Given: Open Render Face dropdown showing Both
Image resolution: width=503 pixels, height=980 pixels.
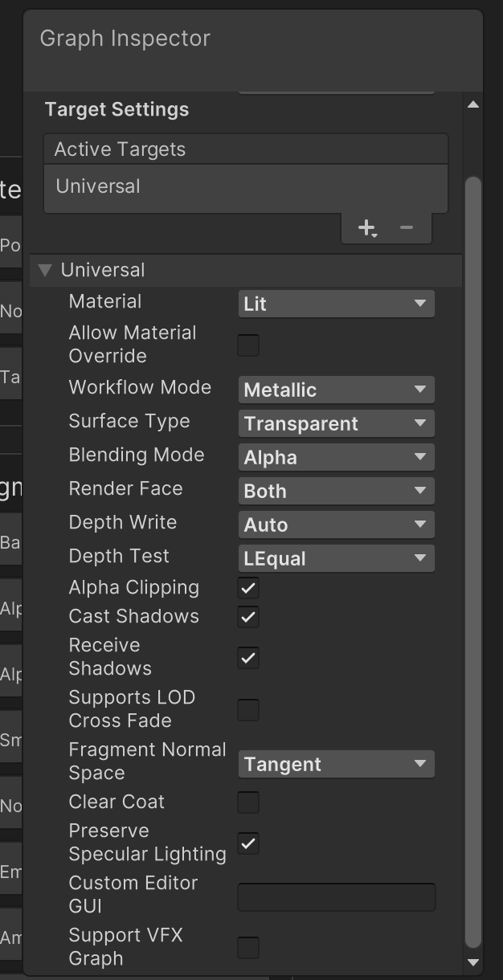Looking at the screenshot, I should coord(336,491).
